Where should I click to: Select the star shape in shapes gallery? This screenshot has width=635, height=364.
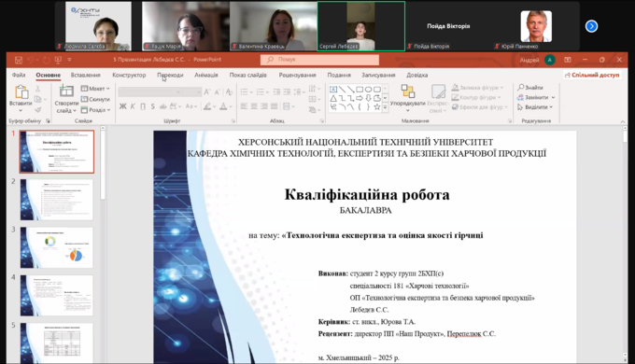(x=377, y=107)
